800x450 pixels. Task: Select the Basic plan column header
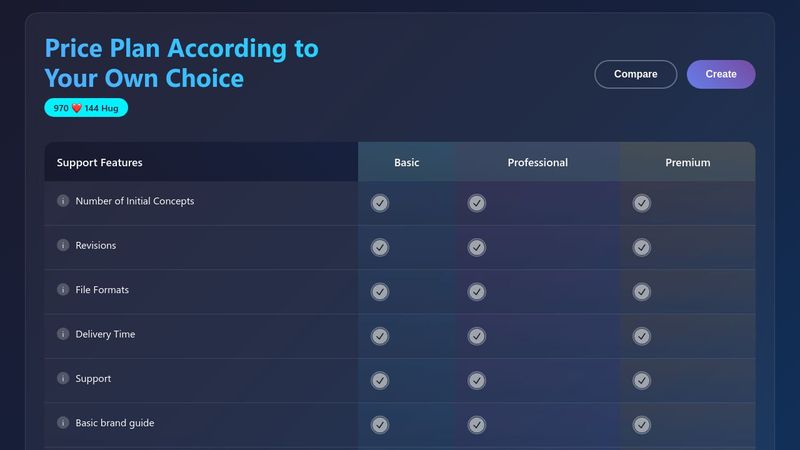coord(407,162)
